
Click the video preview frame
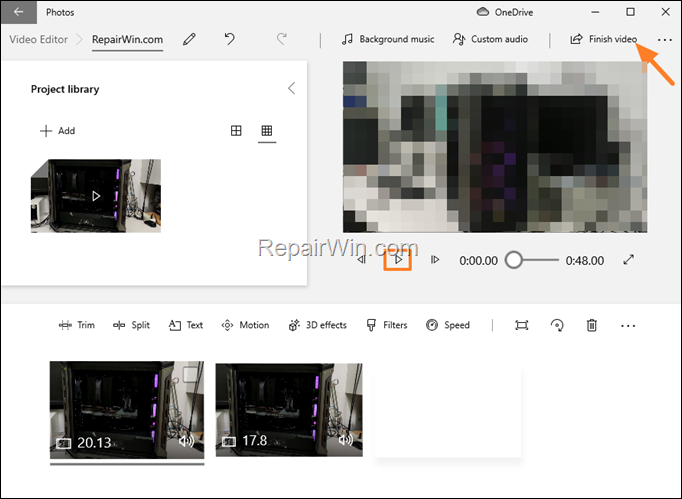(x=495, y=147)
